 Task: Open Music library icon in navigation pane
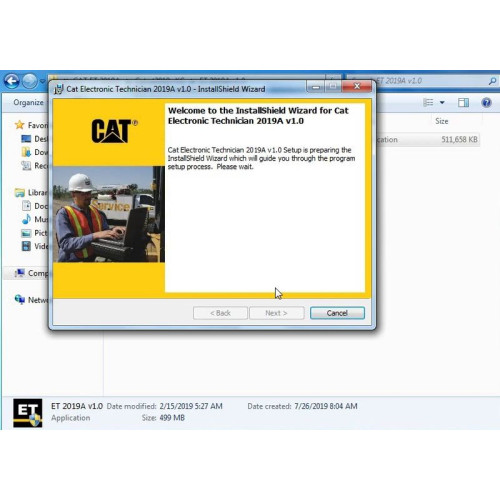[x=26, y=219]
